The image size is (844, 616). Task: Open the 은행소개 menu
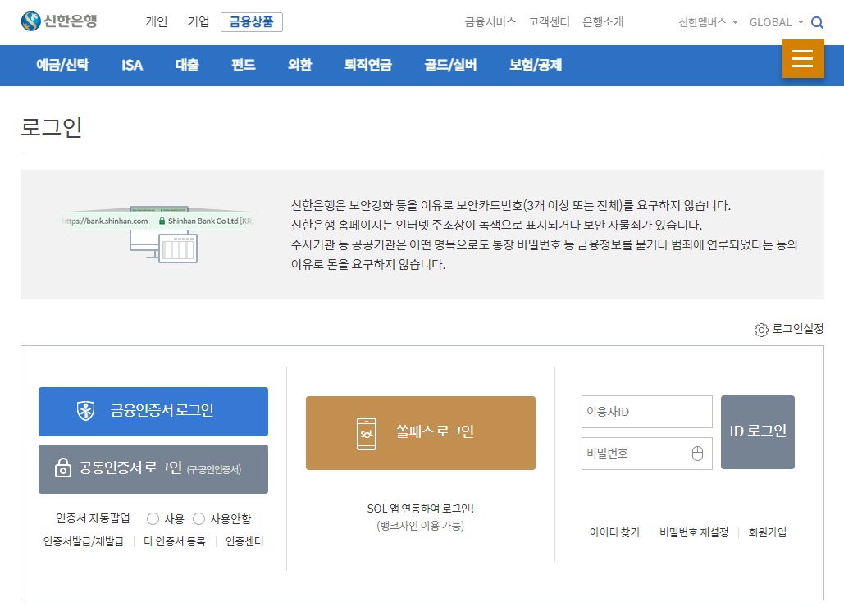[603, 22]
